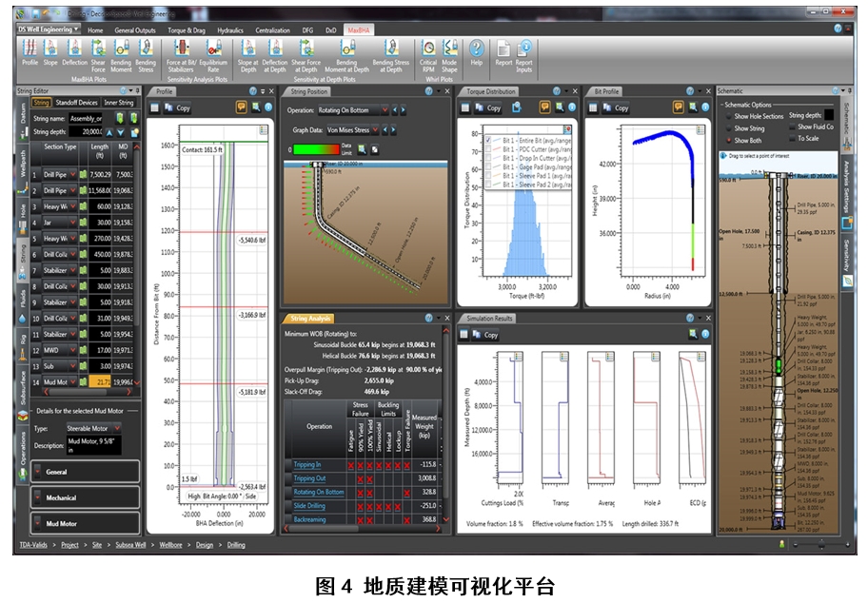Switch to the General Outputs tab

135,30
